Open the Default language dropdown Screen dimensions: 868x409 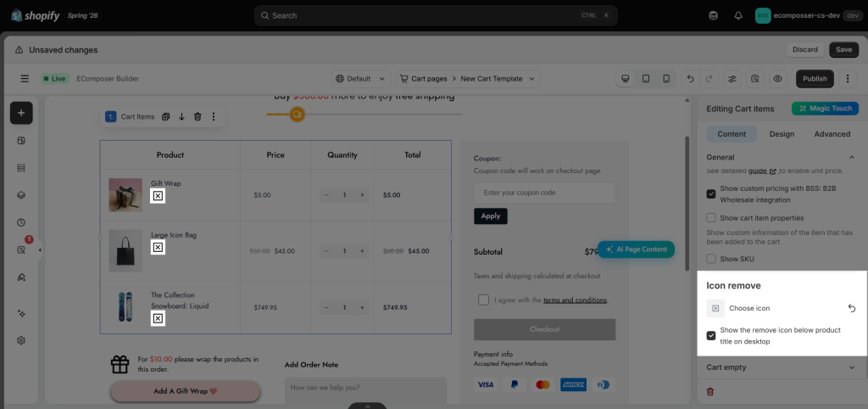point(361,79)
